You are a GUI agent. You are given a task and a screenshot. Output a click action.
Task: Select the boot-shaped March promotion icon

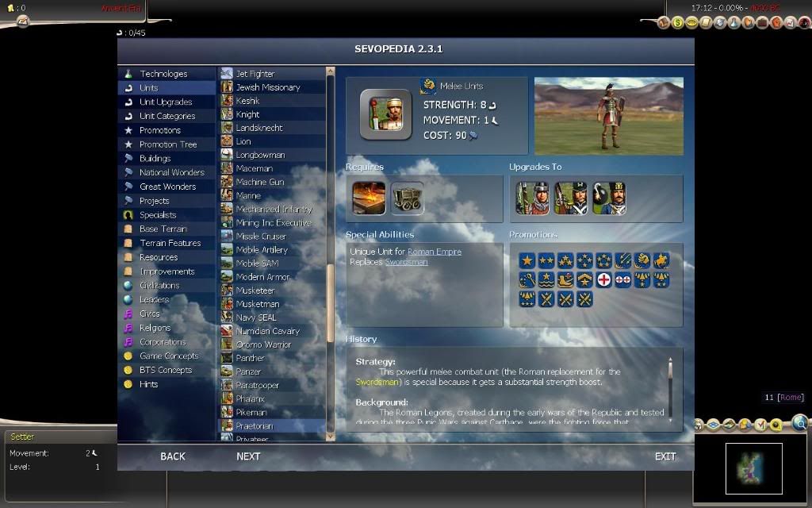pos(565,279)
